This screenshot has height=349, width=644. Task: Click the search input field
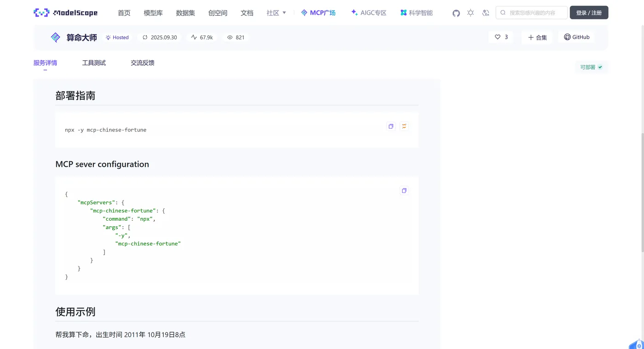(531, 12)
